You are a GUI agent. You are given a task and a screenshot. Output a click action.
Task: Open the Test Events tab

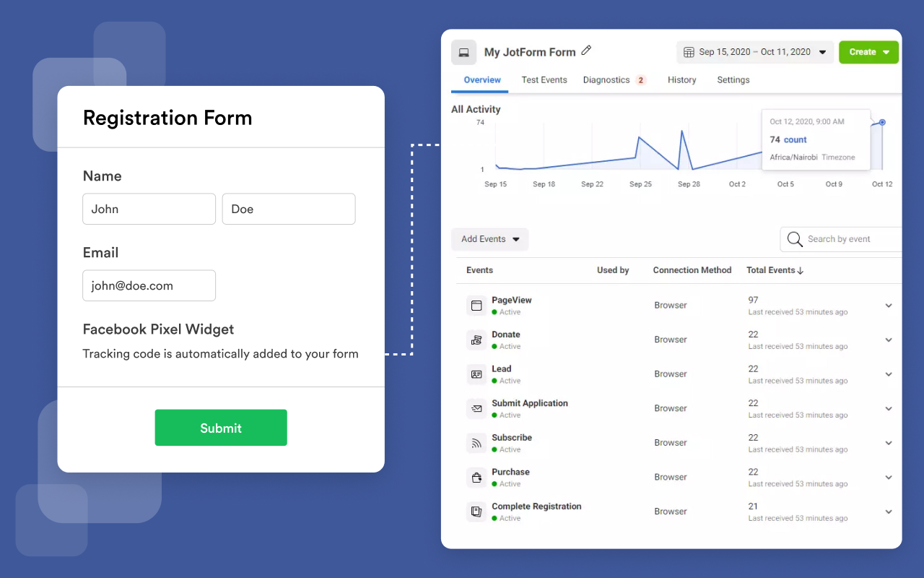click(x=544, y=79)
